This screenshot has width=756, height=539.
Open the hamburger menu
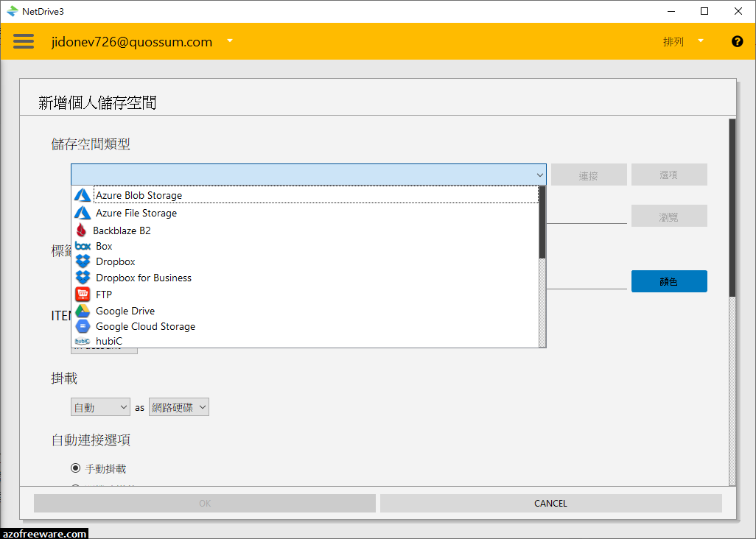click(x=24, y=41)
